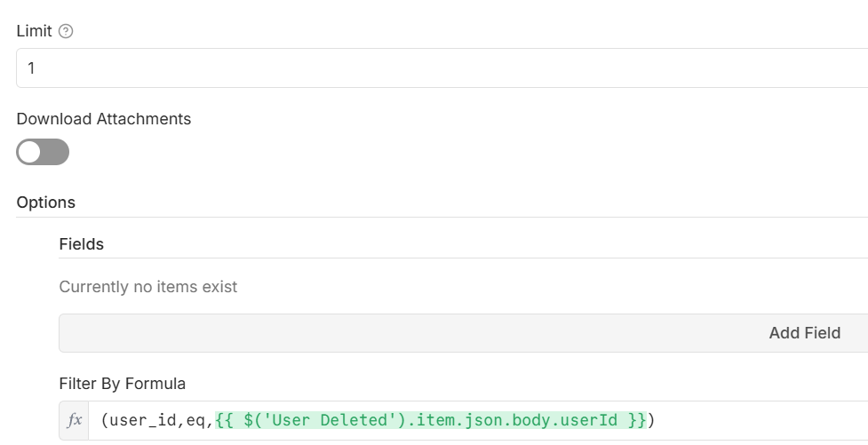Click the Options section heading

[x=45, y=203]
